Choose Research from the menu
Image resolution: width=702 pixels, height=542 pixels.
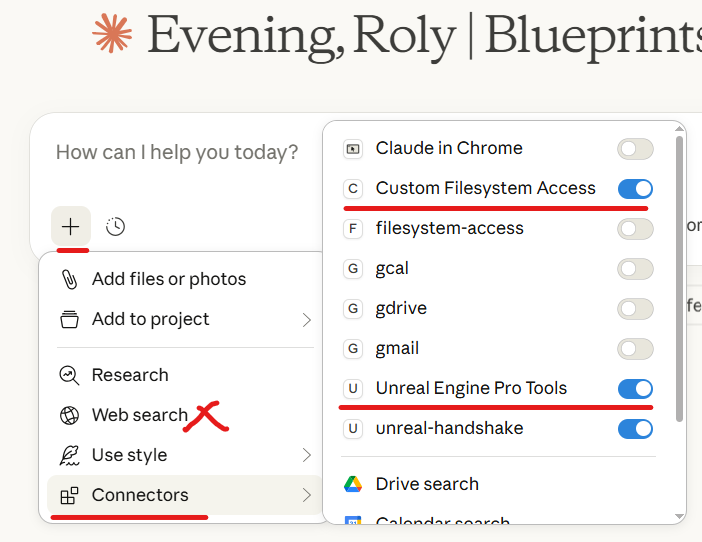(x=130, y=375)
